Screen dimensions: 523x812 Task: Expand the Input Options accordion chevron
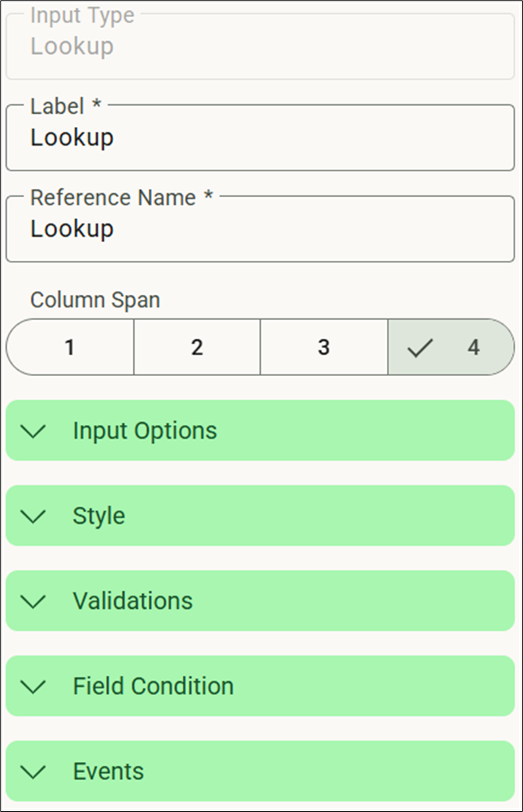pyautogui.click(x=33, y=431)
